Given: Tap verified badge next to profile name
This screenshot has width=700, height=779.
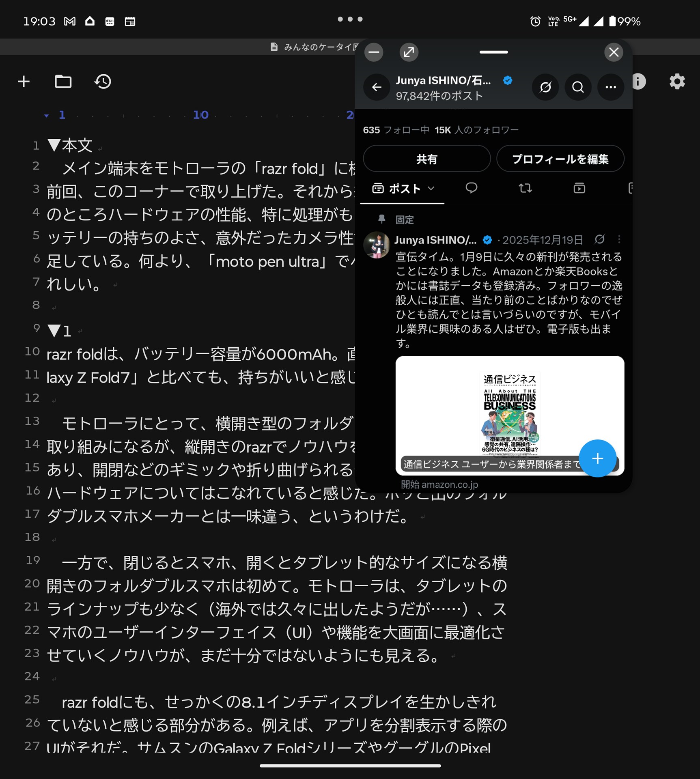Looking at the screenshot, I should (508, 80).
